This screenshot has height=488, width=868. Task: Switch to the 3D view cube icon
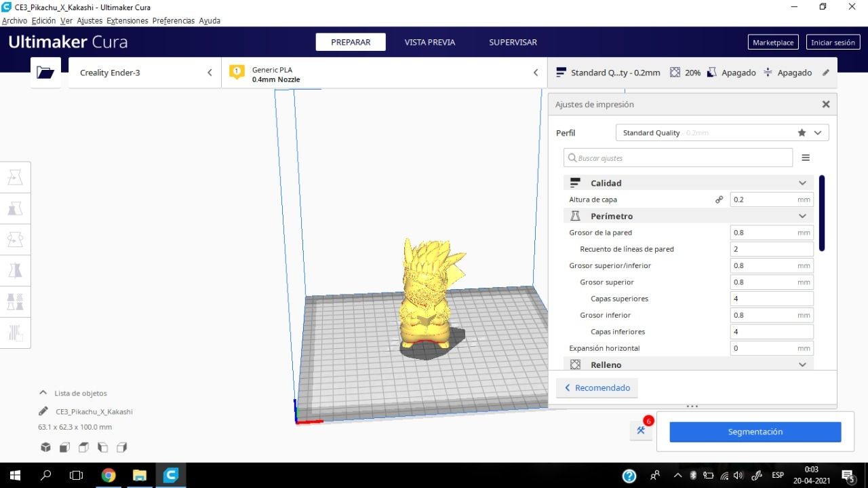[45, 447]
